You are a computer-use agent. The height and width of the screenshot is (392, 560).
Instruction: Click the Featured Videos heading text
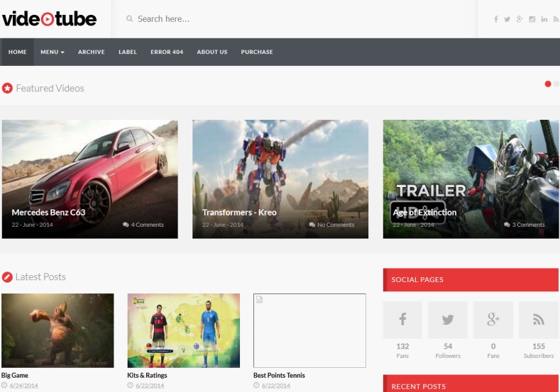(50, 88)
